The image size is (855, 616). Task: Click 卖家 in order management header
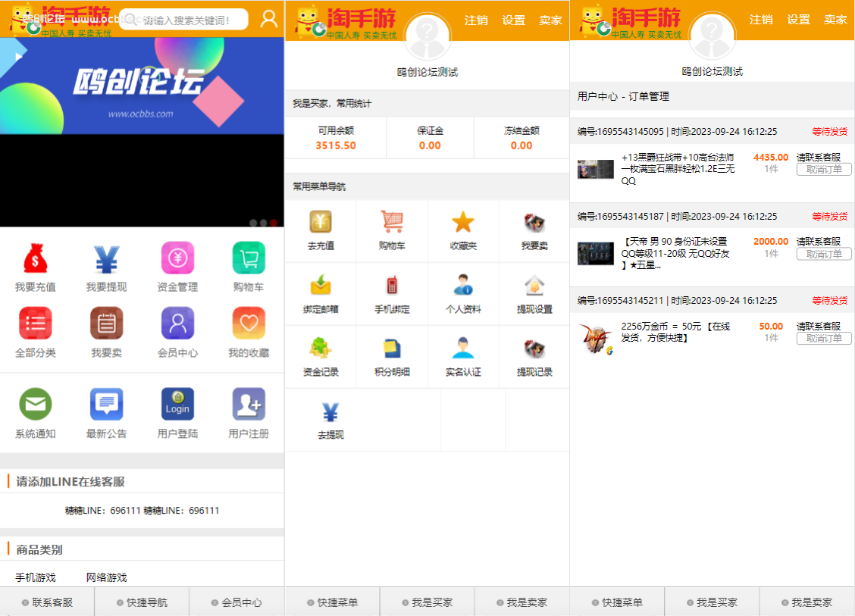[x=835, y=20]
